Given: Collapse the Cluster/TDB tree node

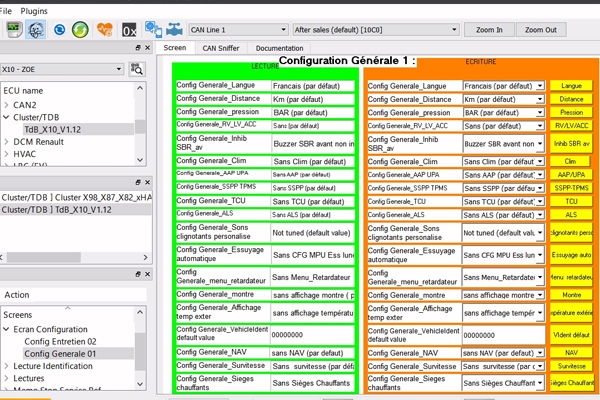Looking at the screenshot, I should pos(7,117).
